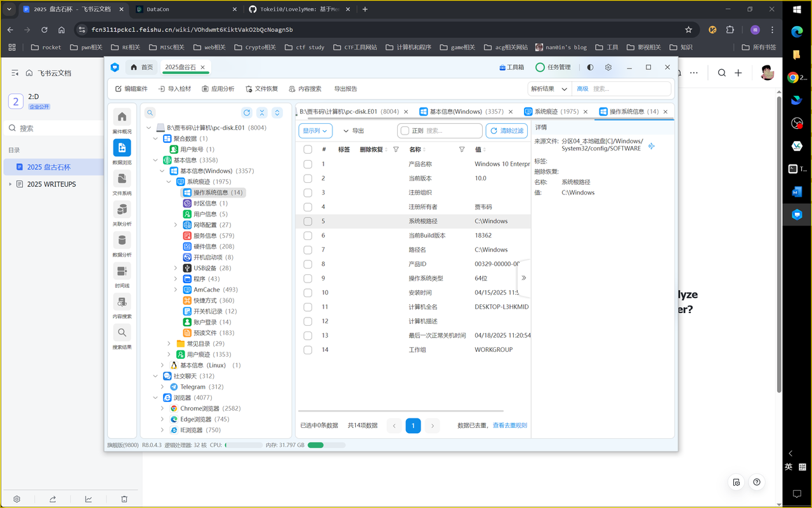Switch to 首页 home tab

coord(141,67)
